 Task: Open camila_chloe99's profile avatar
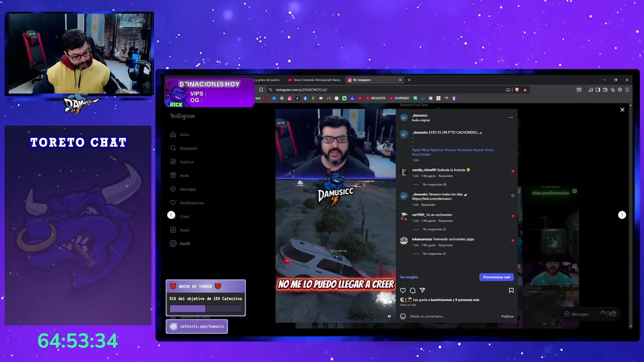pyautogui.click(x=404, y=171)
